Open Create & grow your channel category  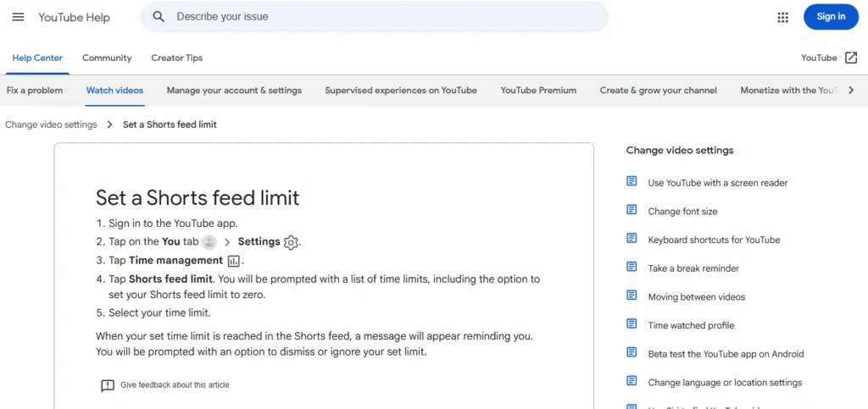coord(658,90)
